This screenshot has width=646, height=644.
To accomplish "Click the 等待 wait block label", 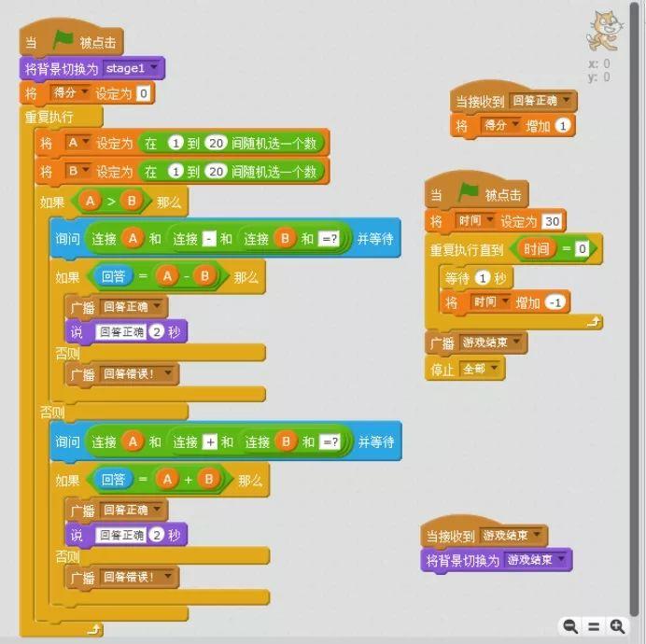I will click(456, 278).
